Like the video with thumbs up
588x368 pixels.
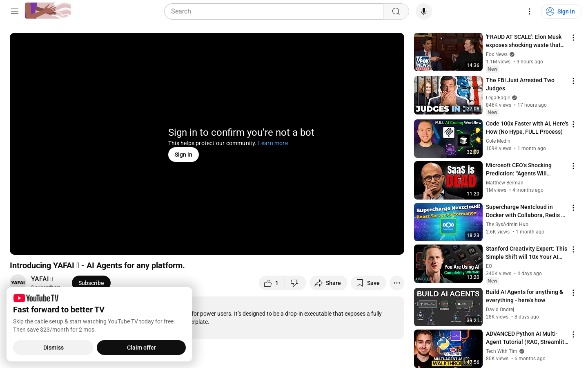click(272, 283)
